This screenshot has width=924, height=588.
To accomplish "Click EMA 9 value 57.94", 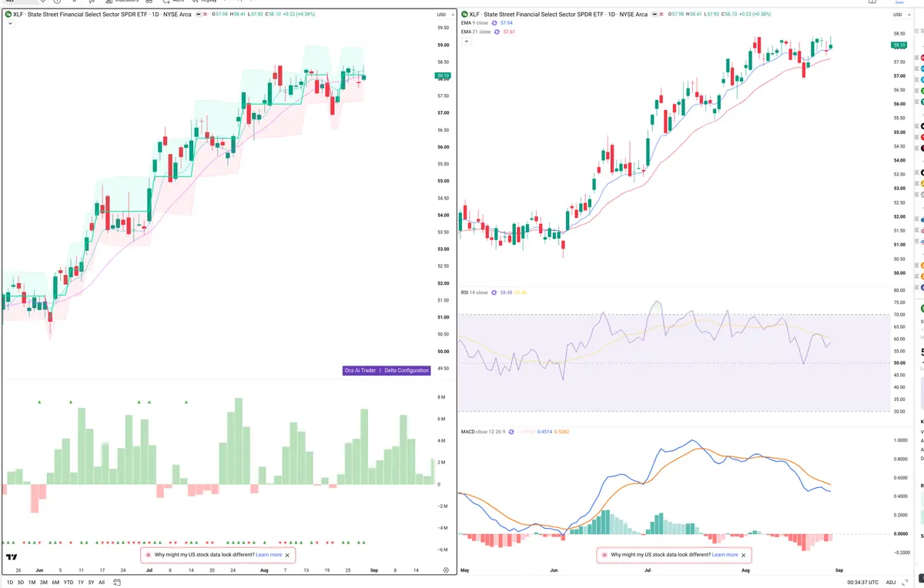I will (x=507, y=24).
